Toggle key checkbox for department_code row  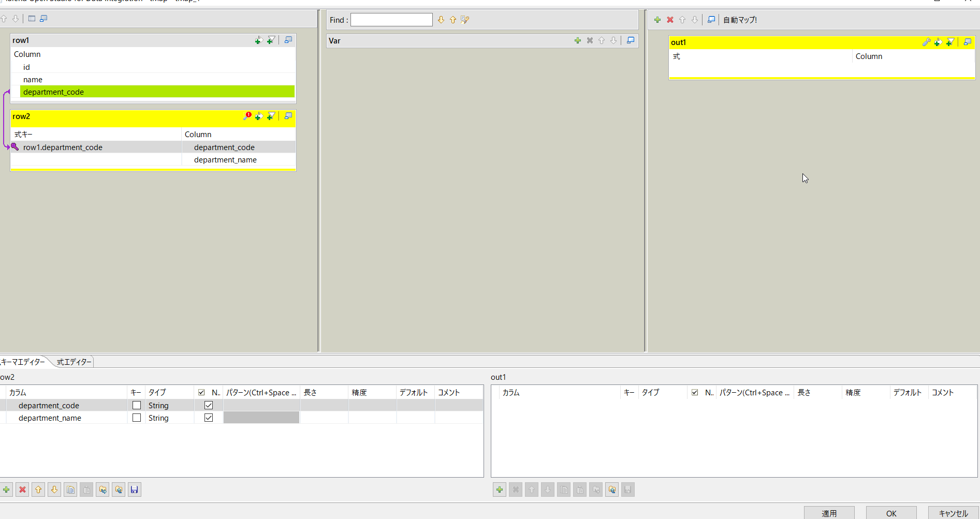(137, 405)
